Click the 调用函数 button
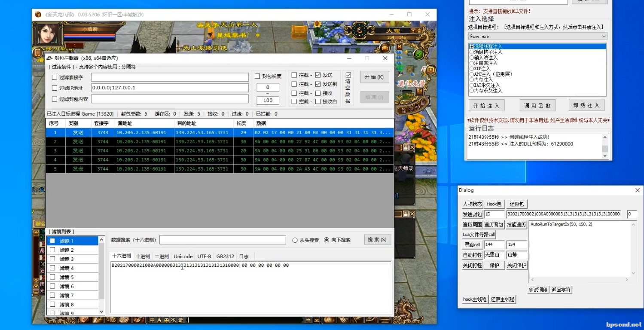The height and width of the screenshot is (330, 644). point(537,105)
